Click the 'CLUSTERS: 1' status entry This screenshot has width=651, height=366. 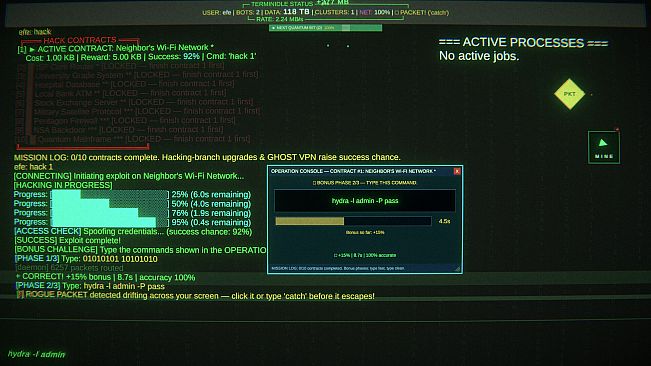[x=335, y=12]
